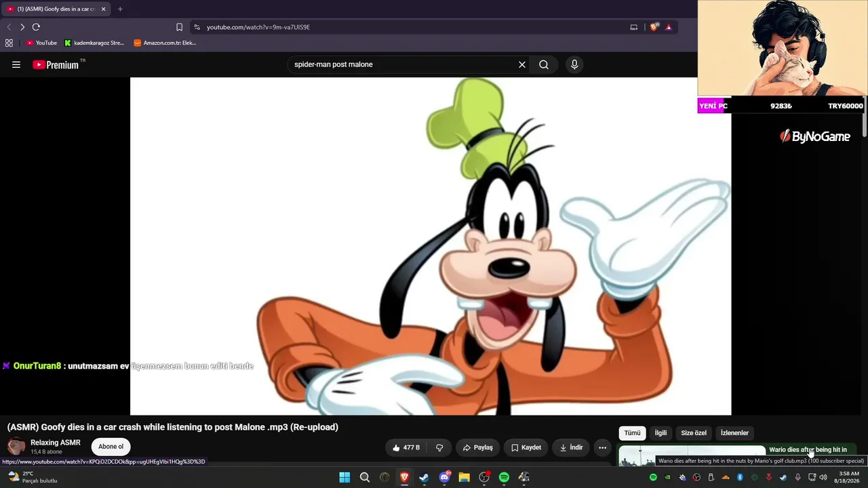This screenshot has height=488, width=868.
Task: Open Brave Shields lion icon
Action: 654,27
